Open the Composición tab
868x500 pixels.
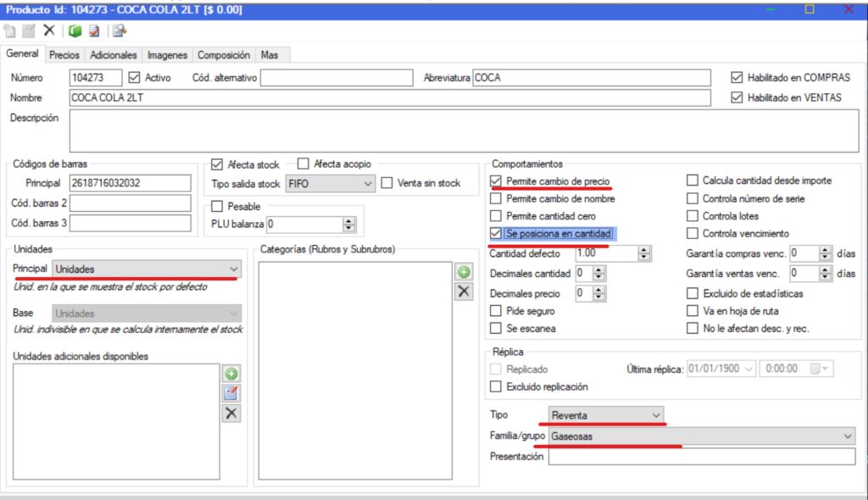click(224, 55)
